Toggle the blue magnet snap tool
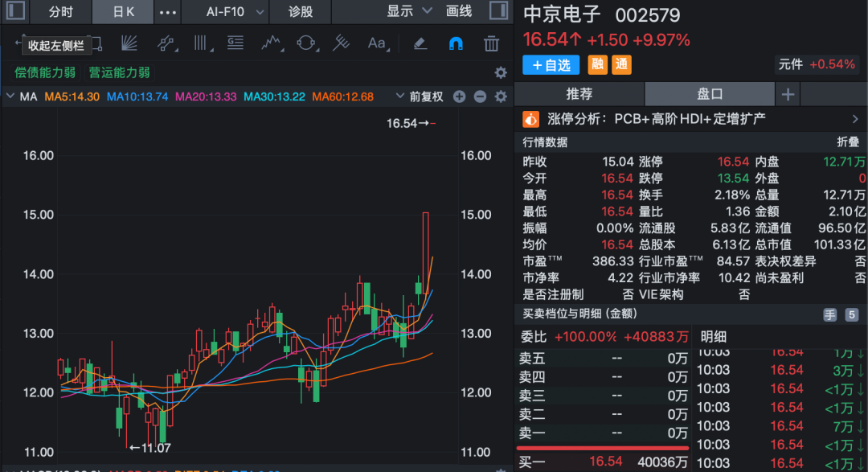This screenshot has height=472, width=868. [456, 43]
